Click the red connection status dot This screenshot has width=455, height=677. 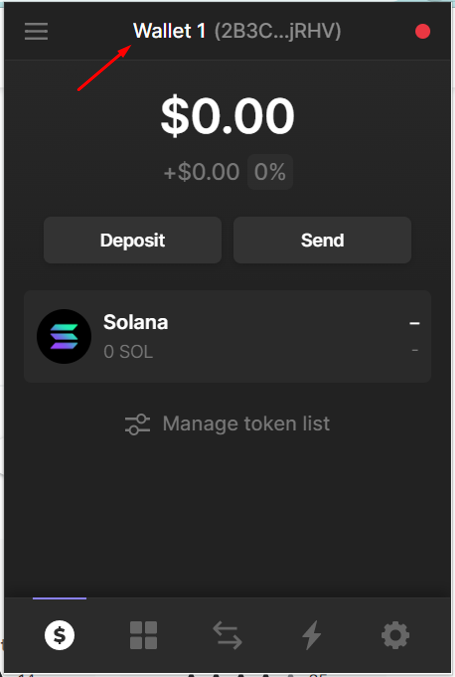coord(423,32)
